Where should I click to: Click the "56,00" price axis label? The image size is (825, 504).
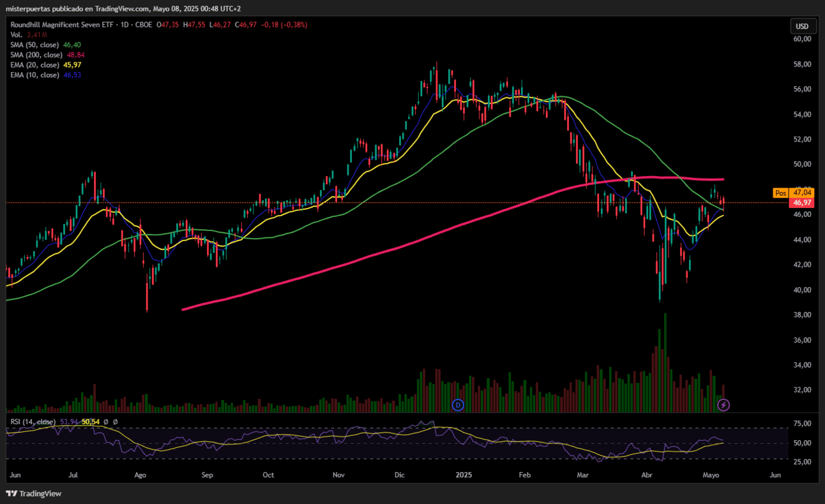[802, 89]
